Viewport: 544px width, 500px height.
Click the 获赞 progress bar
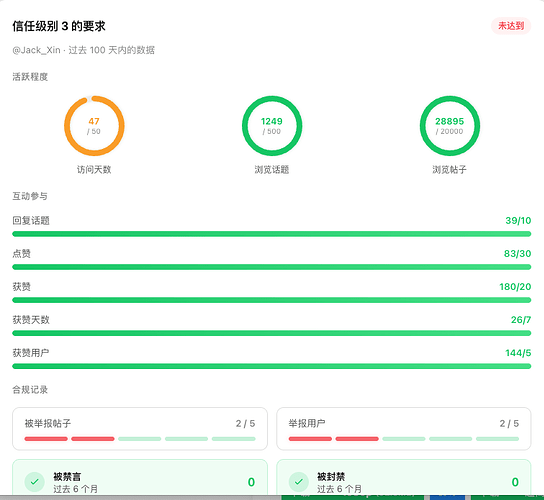coord(272,300)
